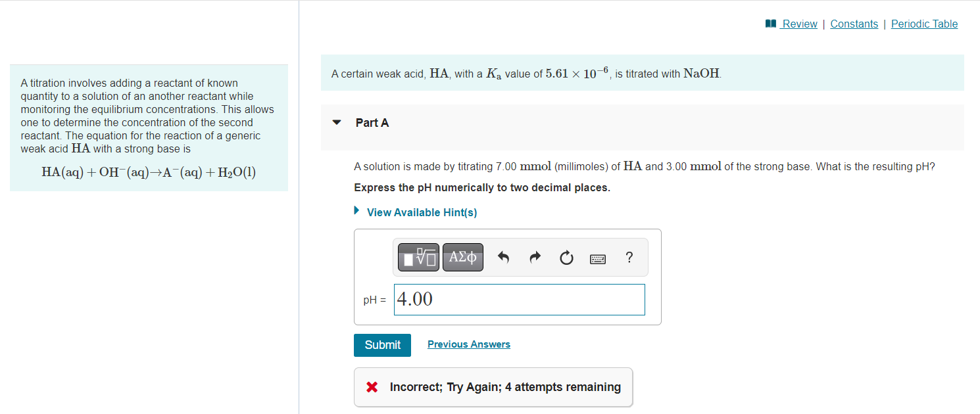The height and width of the screenshot is (414, 980).
Task: Undo the last answer edit
Action: point(502,257)
